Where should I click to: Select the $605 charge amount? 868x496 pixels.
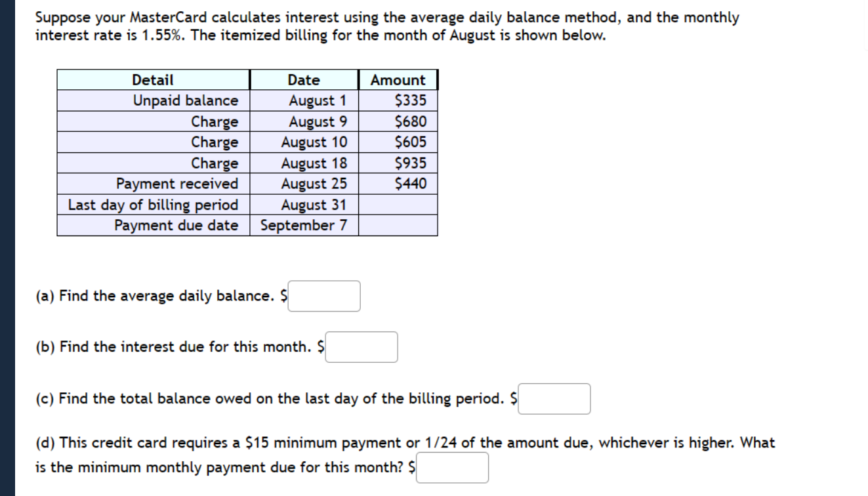pyautogui.click(x=398, y=142)
